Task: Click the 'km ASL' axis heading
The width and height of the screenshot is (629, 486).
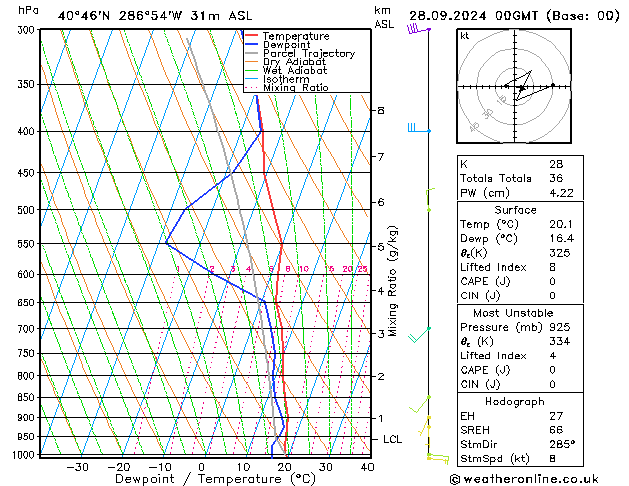Action: coord(384,17)
